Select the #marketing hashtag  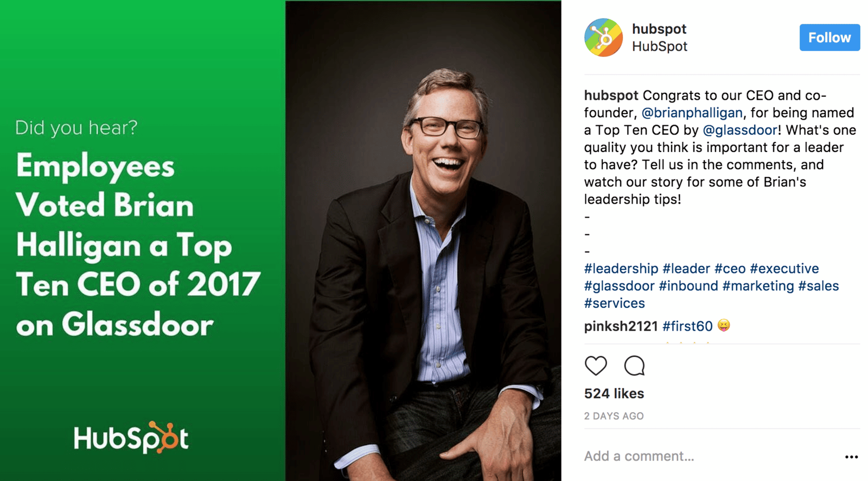758,286
